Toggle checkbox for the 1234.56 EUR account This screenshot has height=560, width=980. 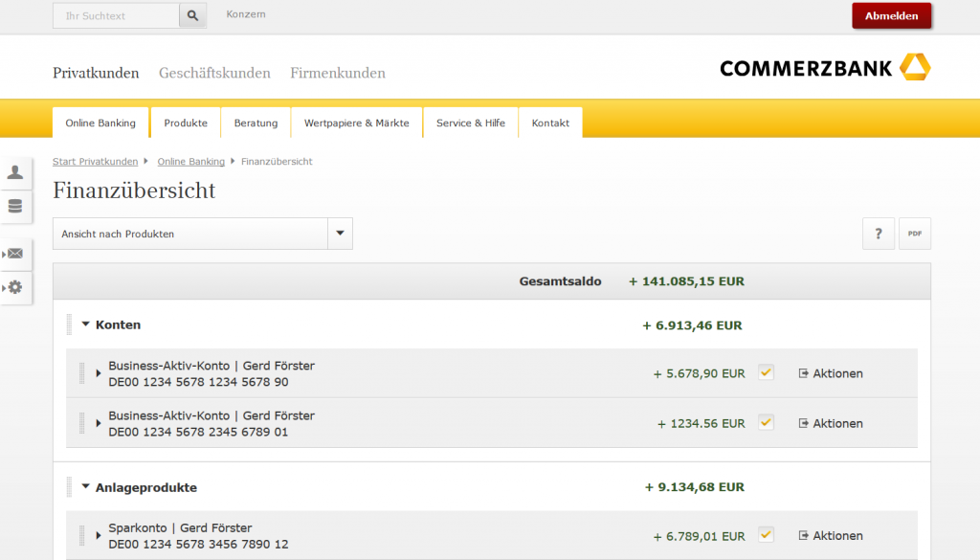pos(766,422)
